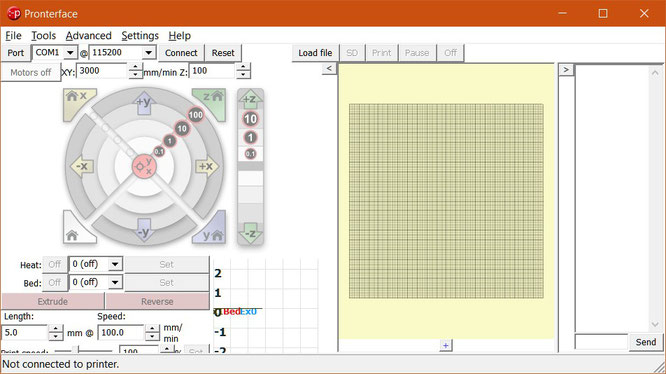
Task: Expand the Heat temperature dropdown
Action: [115, 264]
